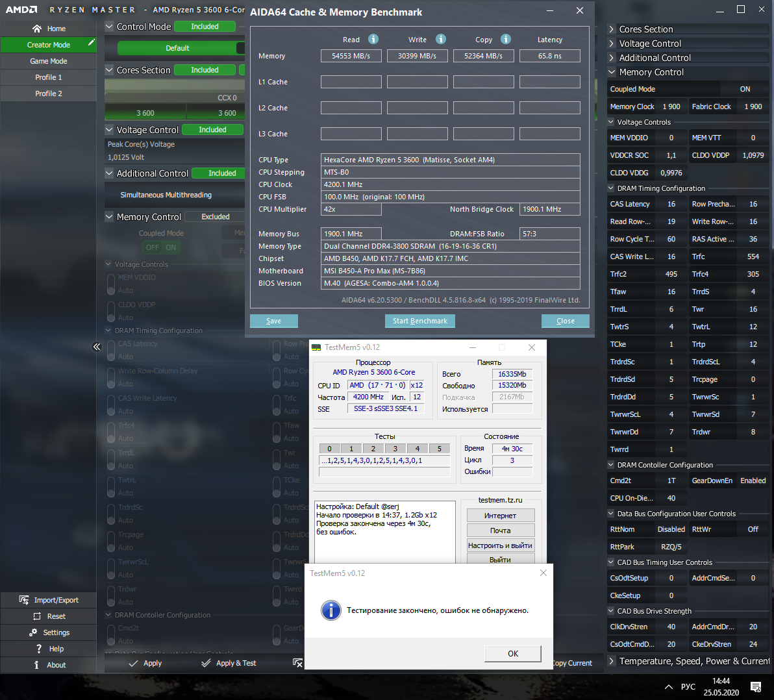774x700 pixels.
Task: Click Apply & Test in Ryzen Master
Action: [x=229, y=663]
